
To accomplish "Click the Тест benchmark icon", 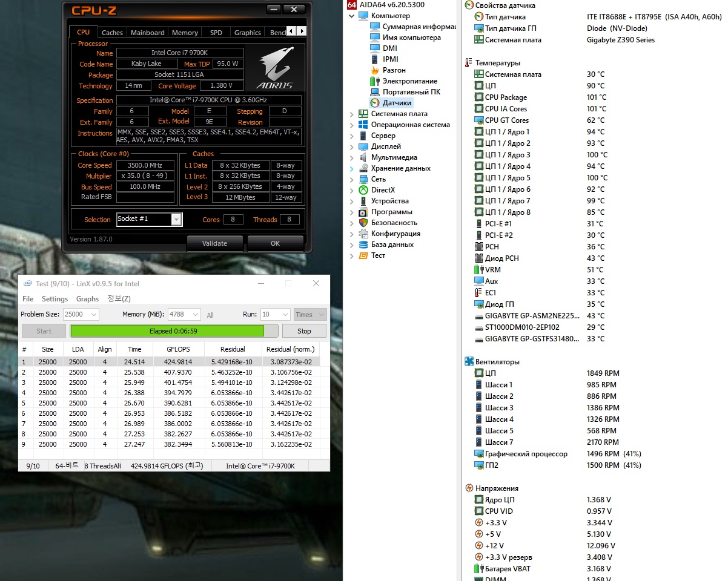I will tap(363, 255).
